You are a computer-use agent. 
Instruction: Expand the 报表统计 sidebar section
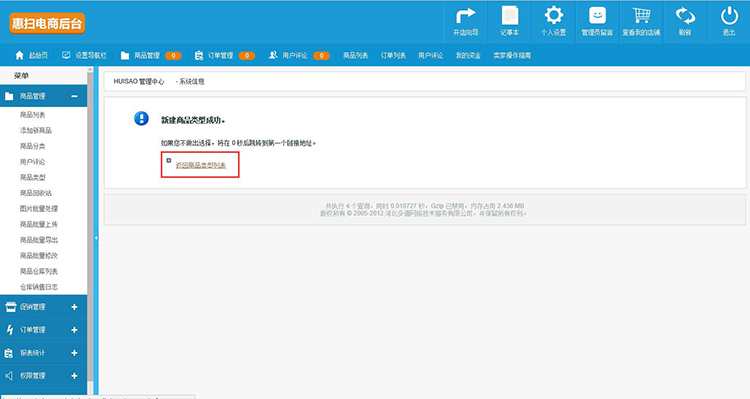74,353
